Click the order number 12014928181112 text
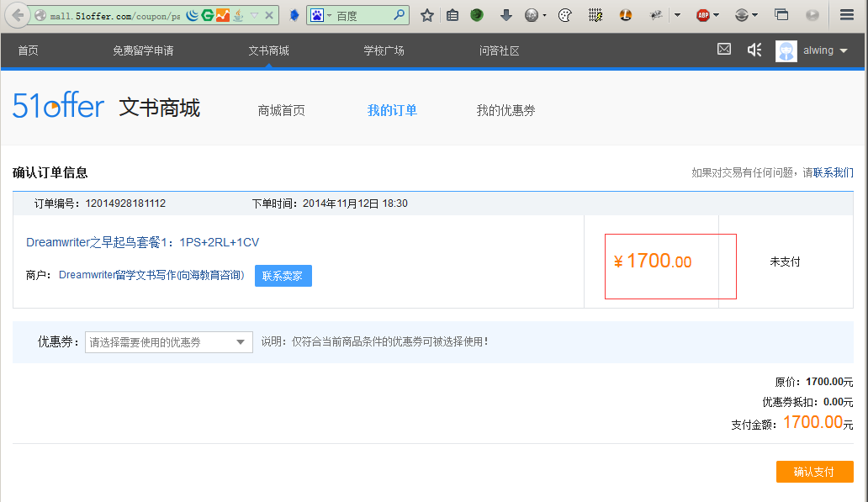 point(125,203)
